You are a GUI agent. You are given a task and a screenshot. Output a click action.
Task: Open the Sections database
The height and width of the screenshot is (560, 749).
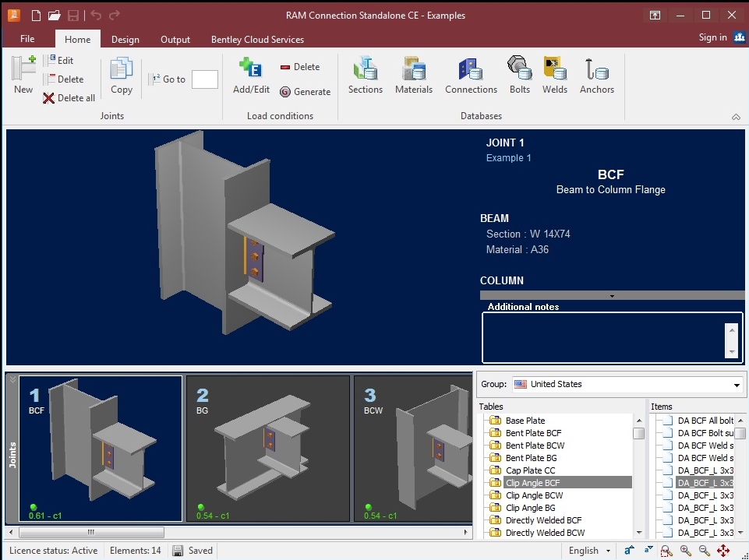tap(366, 76)
